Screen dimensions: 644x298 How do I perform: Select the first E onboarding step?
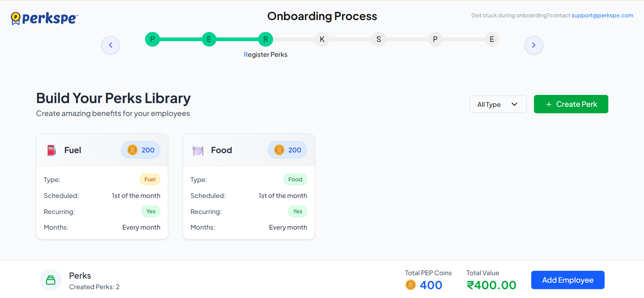coord(209,39)
